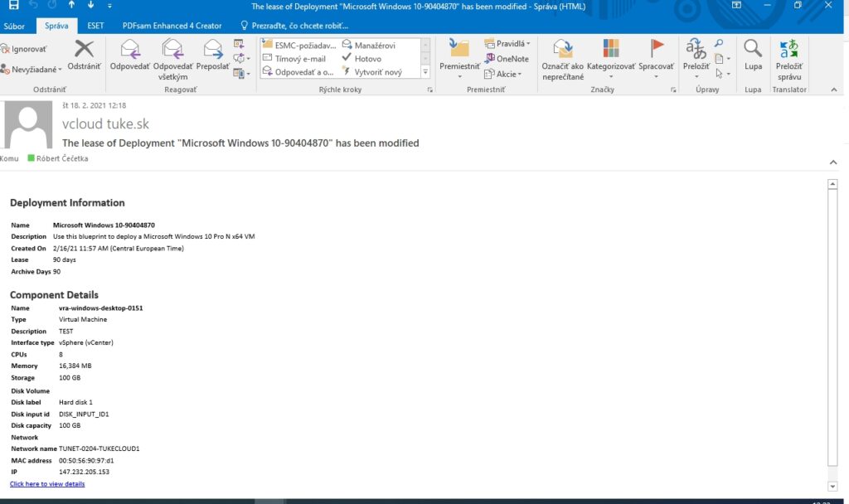Collapse the message header pane
Image resolution: width=849 pixels, height=504 pixels.
click(x=833, y=162)
